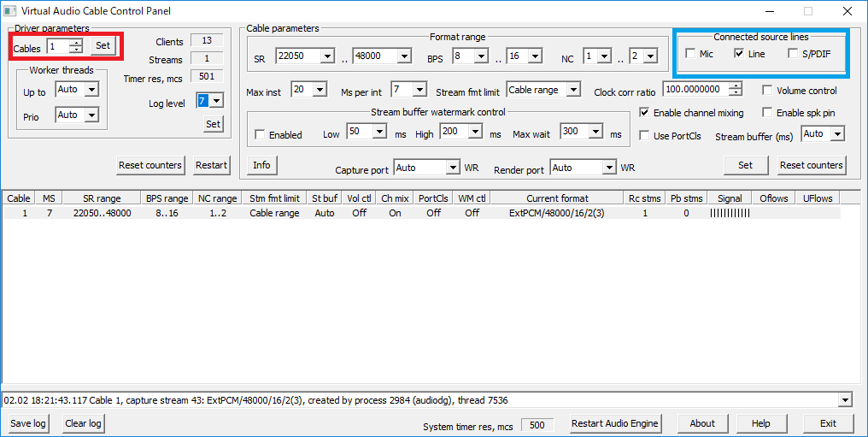
Task: Click the SR range column header
Action: tap(102, 198)
